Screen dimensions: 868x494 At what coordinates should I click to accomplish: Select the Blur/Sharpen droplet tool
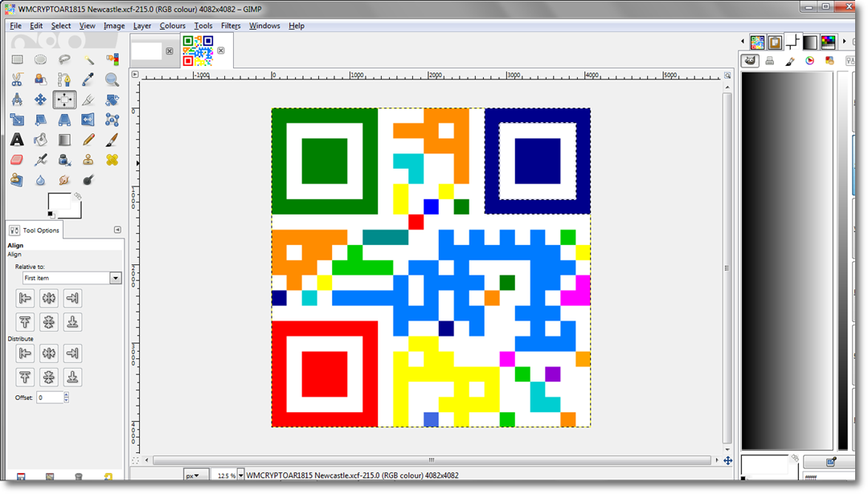click(40, 180)
